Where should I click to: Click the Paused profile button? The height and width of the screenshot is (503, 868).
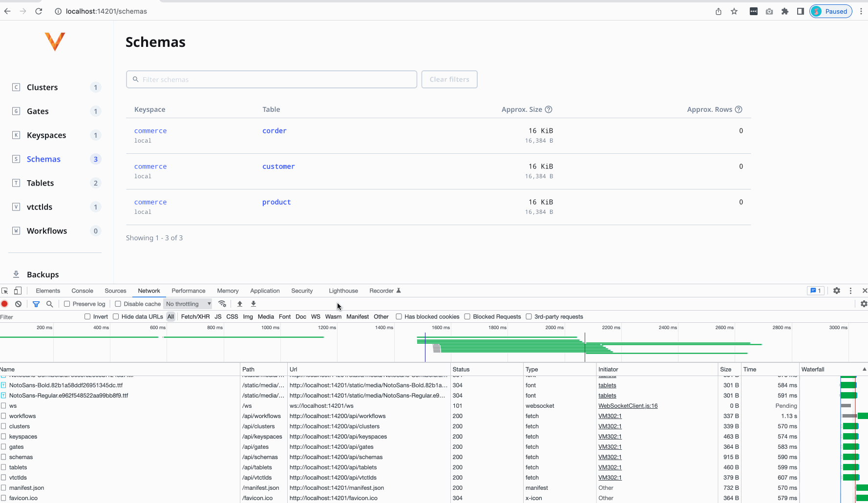click(831, 11)
